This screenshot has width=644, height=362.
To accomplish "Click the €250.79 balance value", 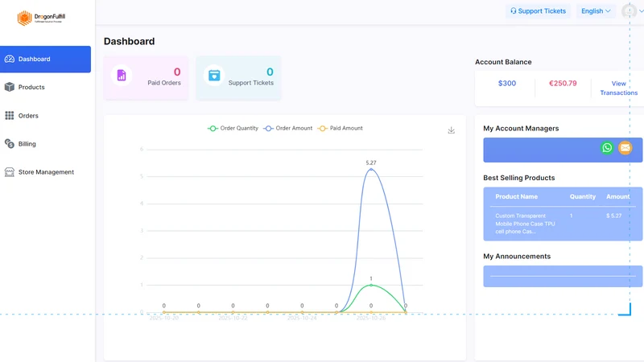I will (563, 84).
